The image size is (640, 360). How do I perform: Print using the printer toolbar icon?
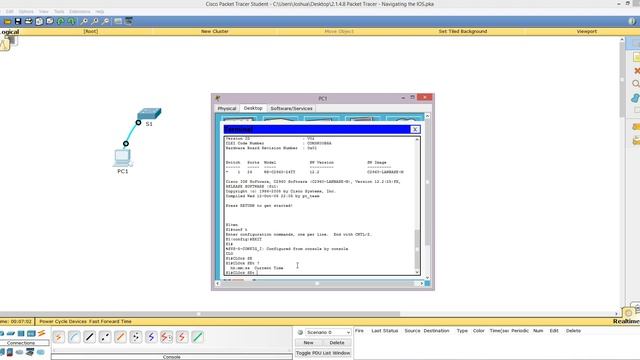click(29, 21)
